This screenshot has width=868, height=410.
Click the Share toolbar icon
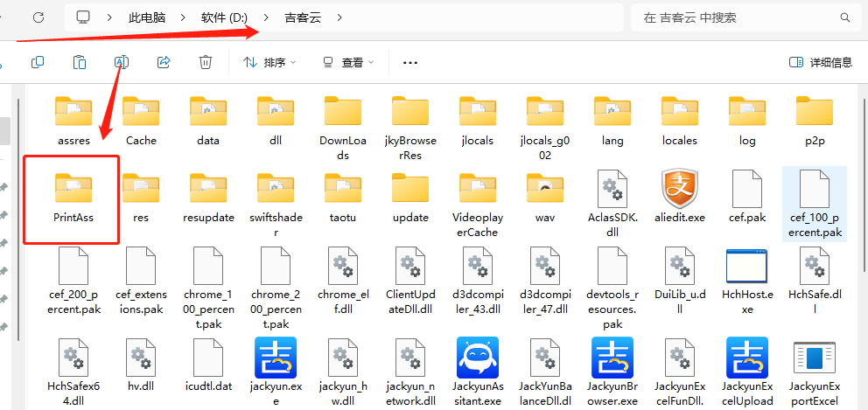tap(164, 63)
